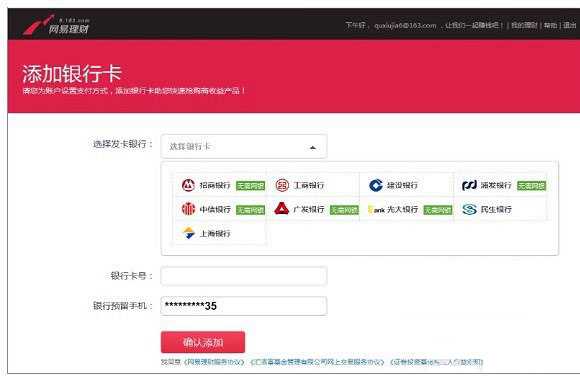Select the 浦发银行 logo icon
Screen dimensions: 580x380
click(469, 185)
